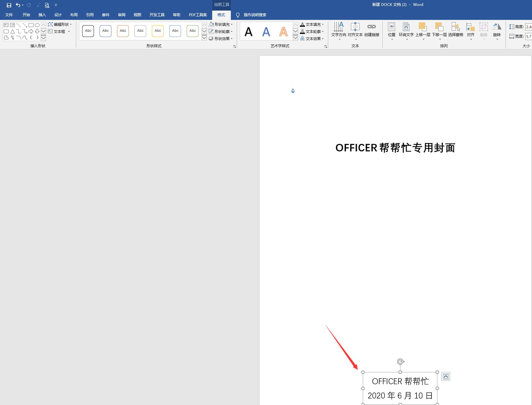This screenshot has height=405, width=532.
Task: Open the 形状填充 shape fill dropdown
Action: (x=221, y=24)
